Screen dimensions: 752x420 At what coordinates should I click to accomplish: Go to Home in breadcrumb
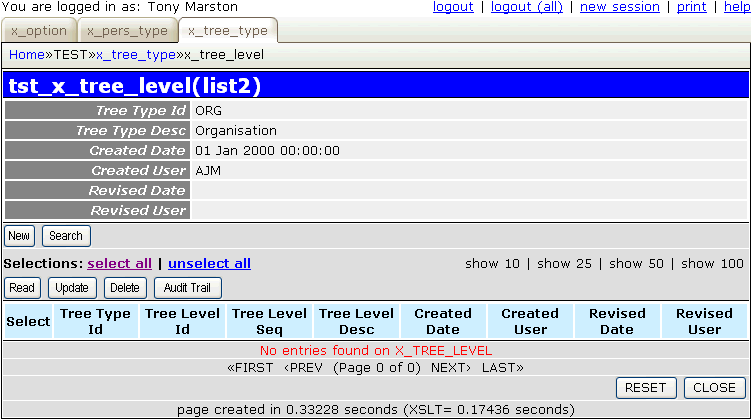(27, 54)
